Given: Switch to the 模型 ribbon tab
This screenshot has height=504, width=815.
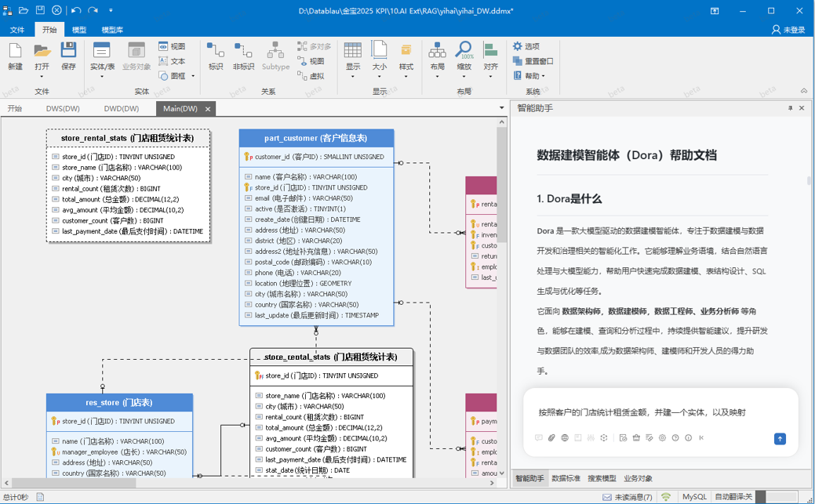Looking at the screenshot, I should coord(79,30).
